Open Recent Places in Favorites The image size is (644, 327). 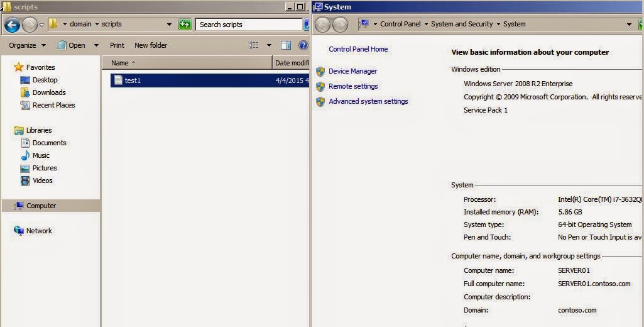pyautogui.click(x=54, y=105)
